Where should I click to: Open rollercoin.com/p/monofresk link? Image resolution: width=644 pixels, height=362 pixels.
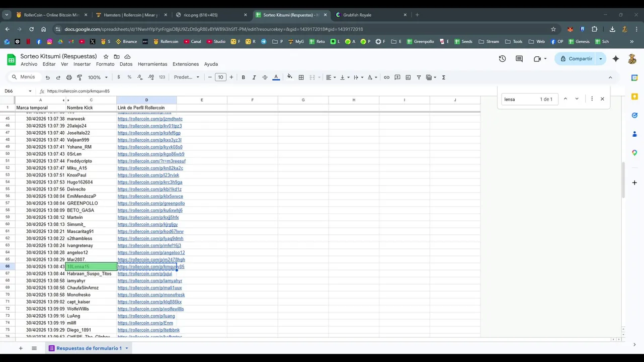pyautogui.click(x=151, y=295)
